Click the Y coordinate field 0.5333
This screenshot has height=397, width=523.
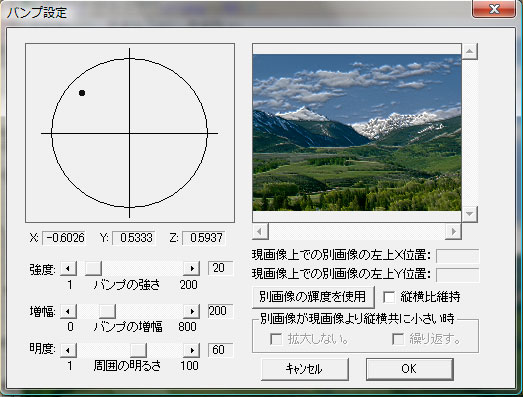click(134, 238)
